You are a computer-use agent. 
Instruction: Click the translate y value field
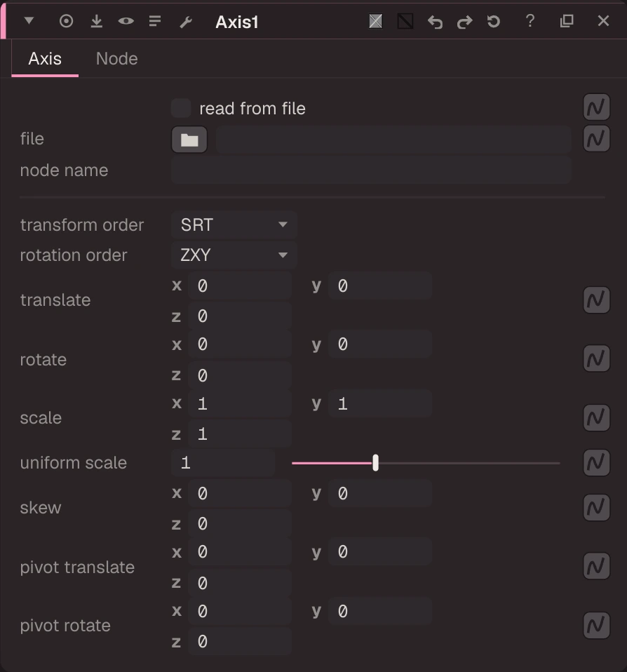[380, 285]
